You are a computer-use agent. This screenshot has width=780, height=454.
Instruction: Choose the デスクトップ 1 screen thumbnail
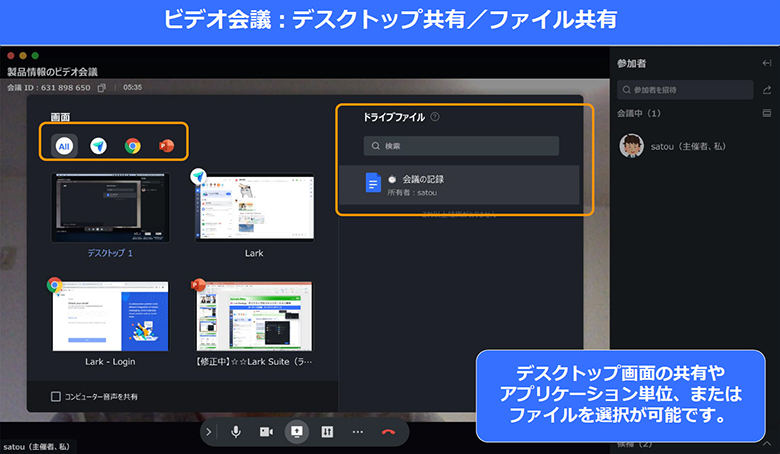click(110, 207)
